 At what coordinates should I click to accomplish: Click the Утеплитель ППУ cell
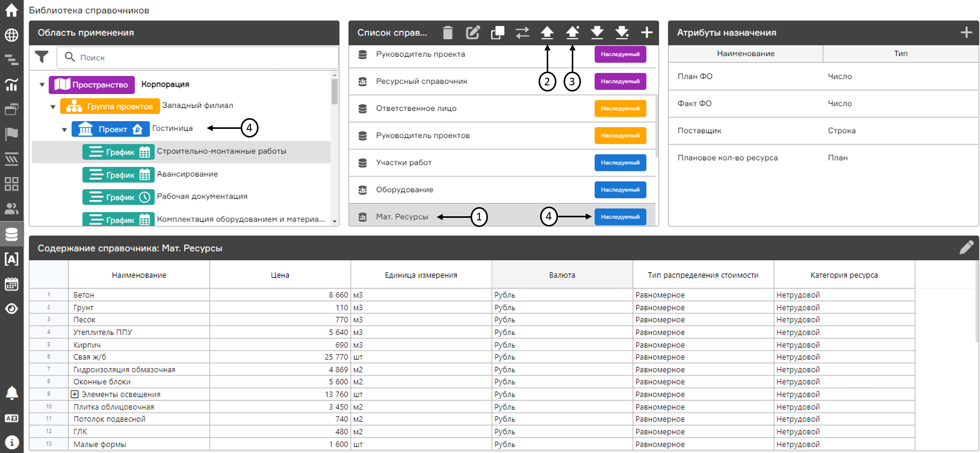coord(139,332)
